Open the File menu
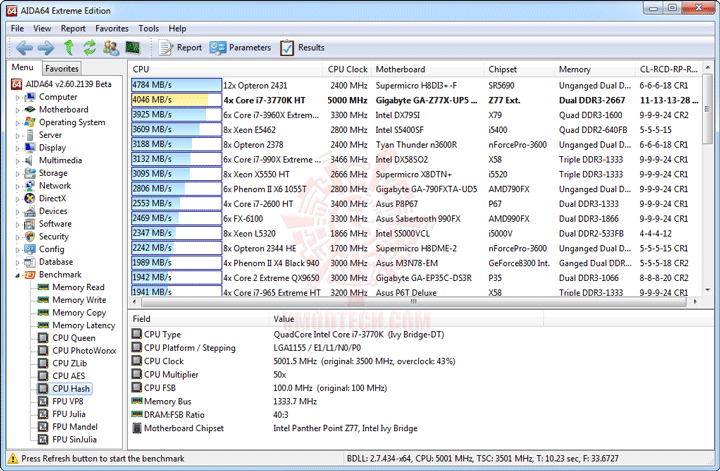Image resolution: width=720 pixels, height=471 pixels. point(17,28)
